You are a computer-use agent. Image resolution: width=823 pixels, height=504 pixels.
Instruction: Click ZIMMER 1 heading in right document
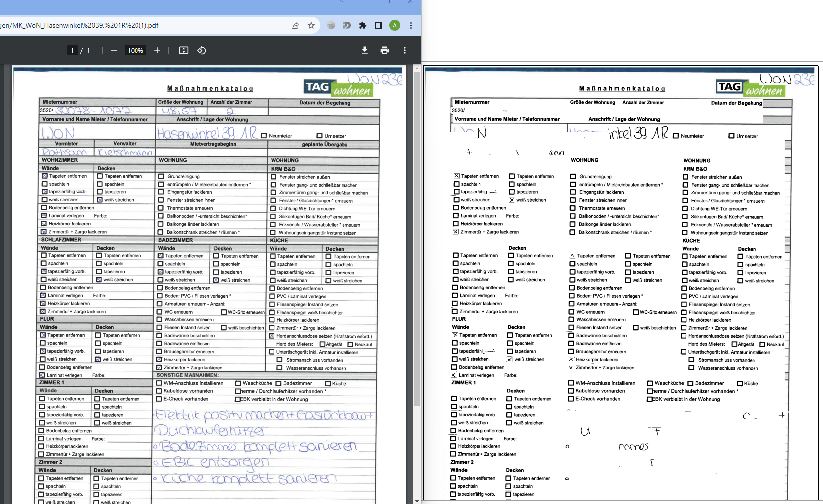pyautogui.click(x=463, y=383)
